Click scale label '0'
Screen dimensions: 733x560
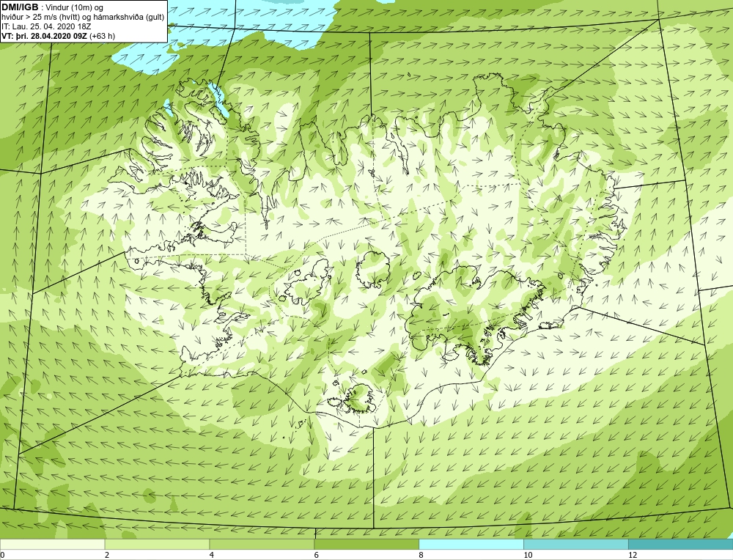2,555
